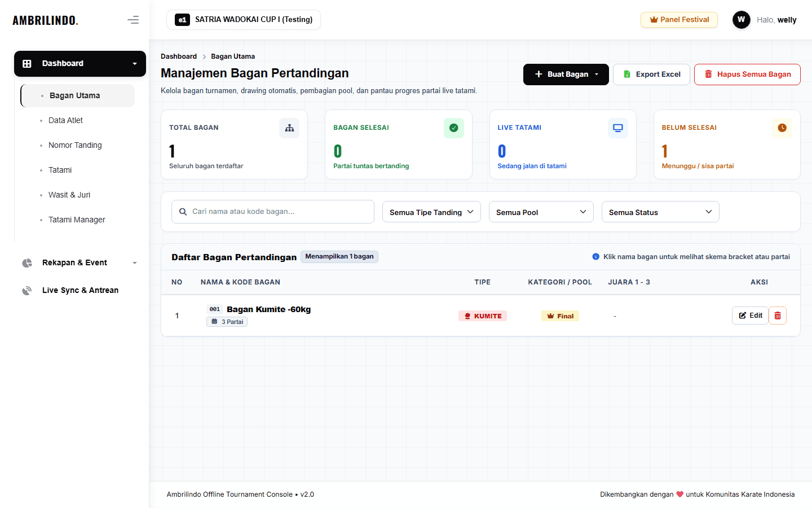This screenshot has width=812, height=508.
Task: Click the bagan search input field
Action: point(273,212)
